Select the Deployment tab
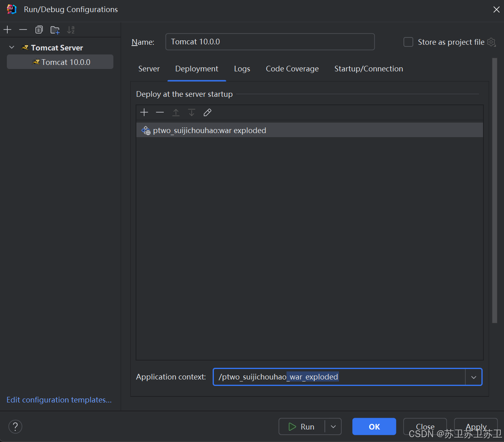The height and width of the screenshot is (442, 504). click(197, 69)
